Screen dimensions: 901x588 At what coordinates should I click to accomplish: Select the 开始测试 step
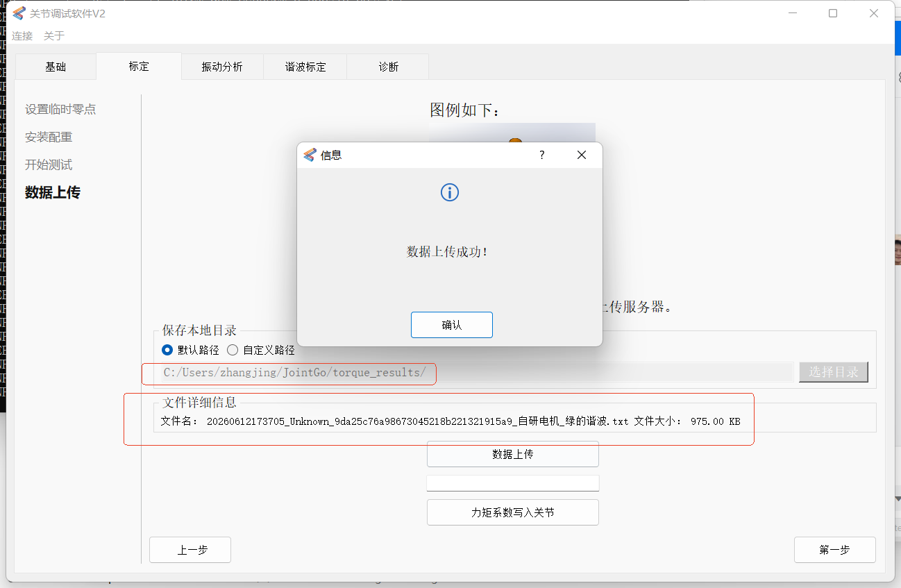point(49,165)
